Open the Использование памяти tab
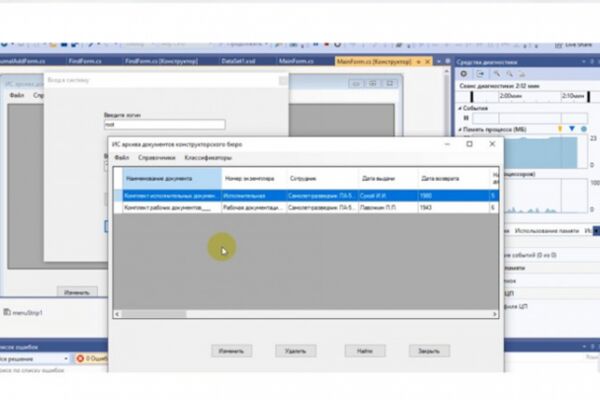Image resolution: width=600 pixels, height=400 pixels. tap(547, 230)
